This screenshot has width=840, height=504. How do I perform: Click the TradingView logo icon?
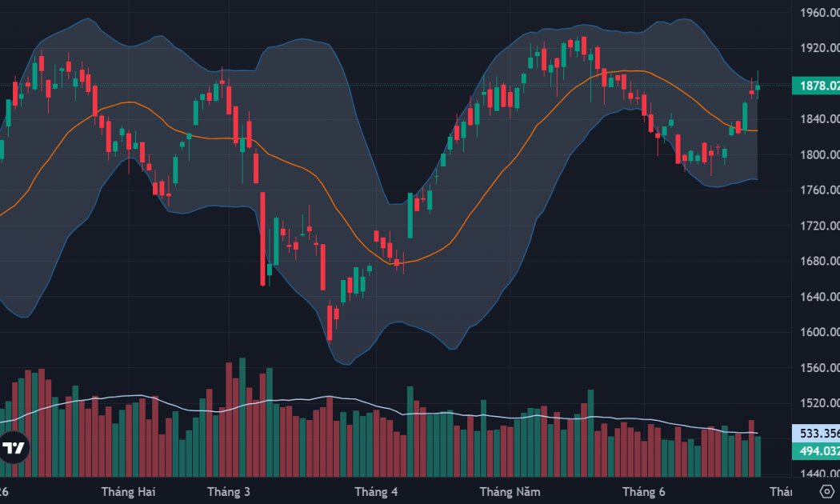coord(14,448)
